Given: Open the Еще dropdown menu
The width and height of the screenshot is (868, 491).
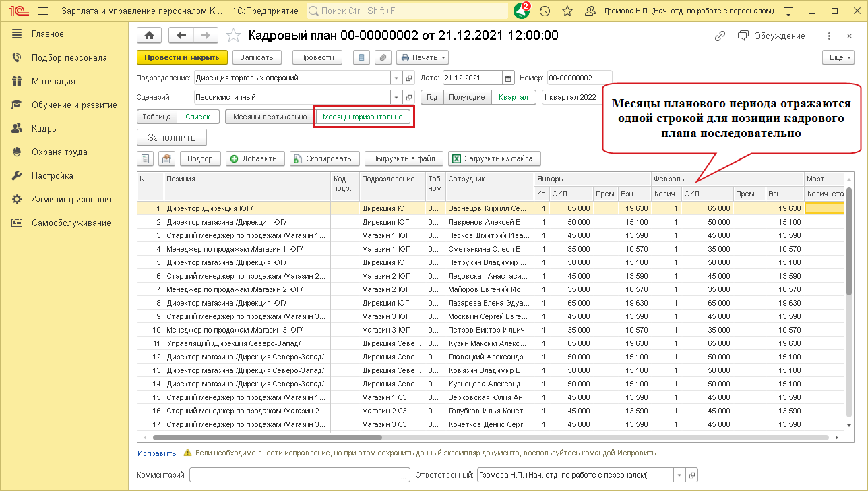Looking at the screenshot, I should click(838, 58).
